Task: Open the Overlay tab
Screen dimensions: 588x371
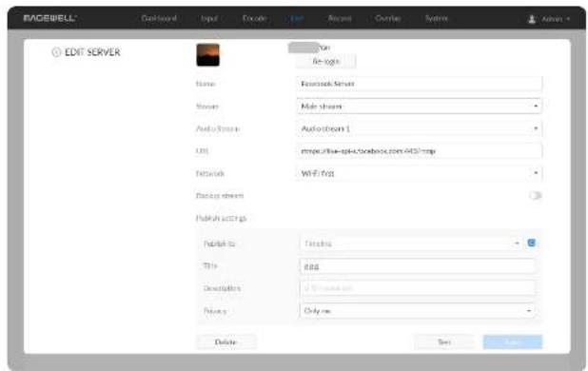Action: coord(388,18)
